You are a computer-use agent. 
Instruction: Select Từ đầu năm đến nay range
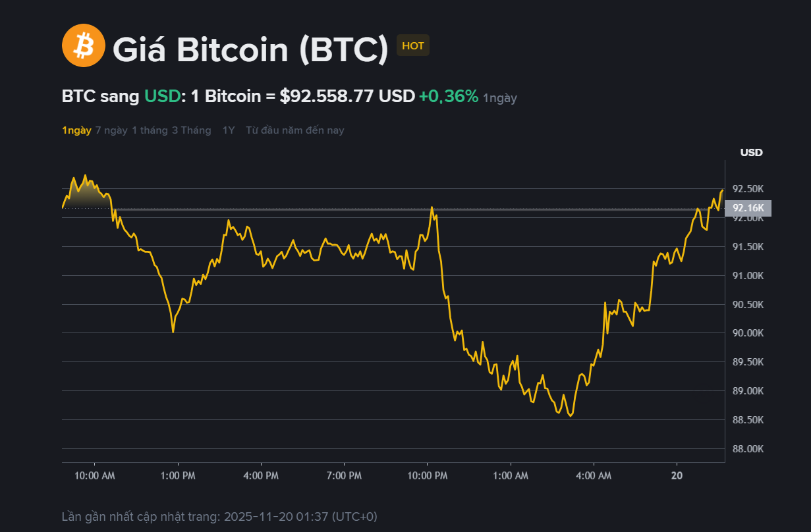point(294,130)
